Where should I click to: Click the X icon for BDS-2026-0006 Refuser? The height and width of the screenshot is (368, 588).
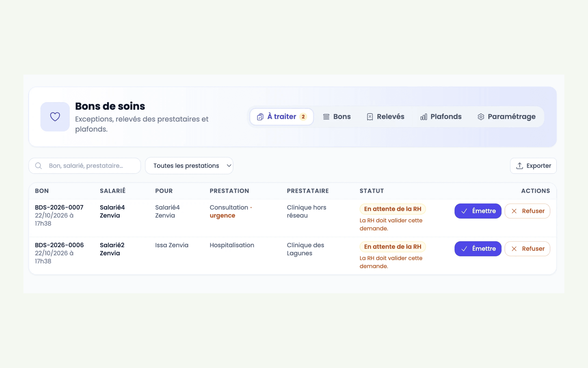514,249
